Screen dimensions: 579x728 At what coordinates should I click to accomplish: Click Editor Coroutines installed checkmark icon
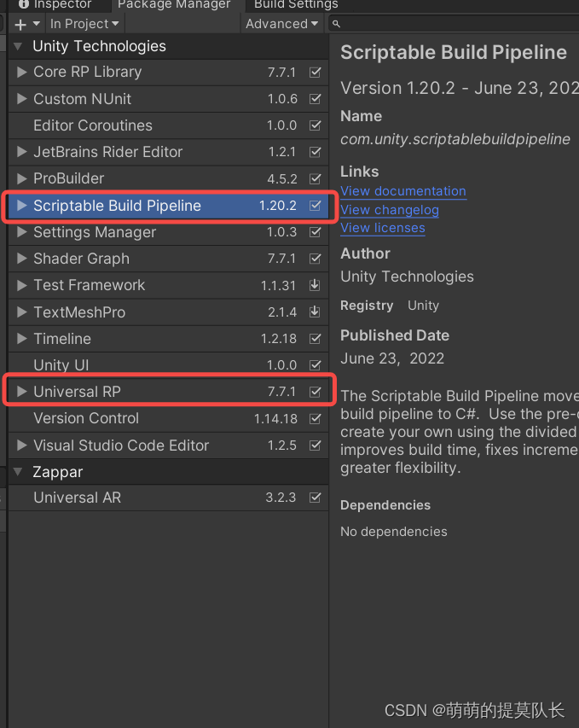pyautogui.click(x=315, y=125)
